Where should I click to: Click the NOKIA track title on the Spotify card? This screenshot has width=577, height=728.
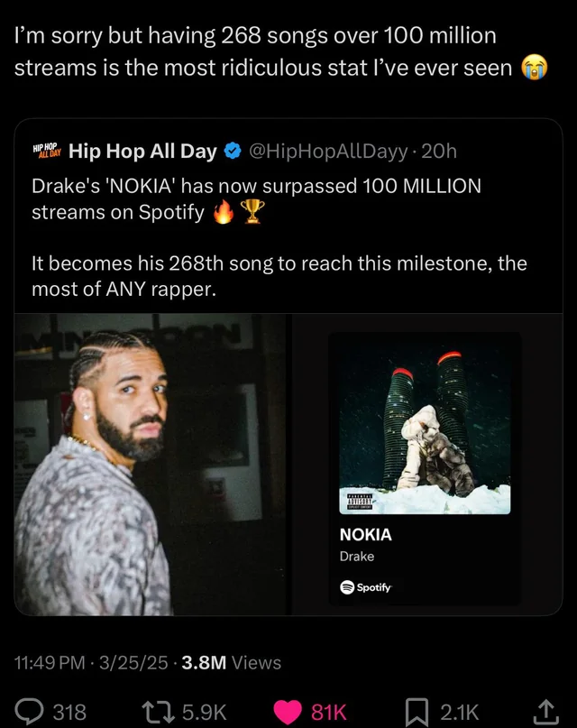(364, 535)
